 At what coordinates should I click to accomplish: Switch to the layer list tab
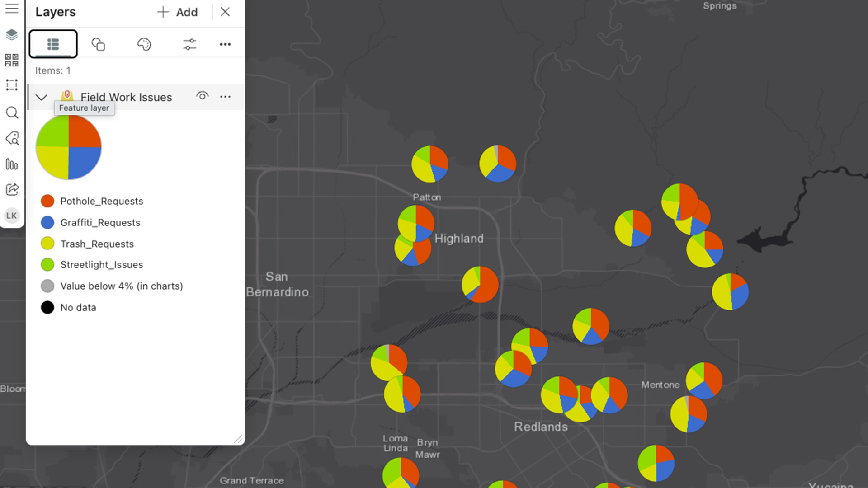(x=53, y=44)
